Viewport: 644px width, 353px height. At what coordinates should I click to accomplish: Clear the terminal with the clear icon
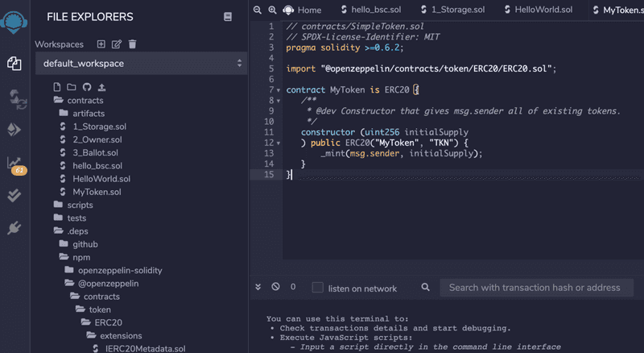275,287
